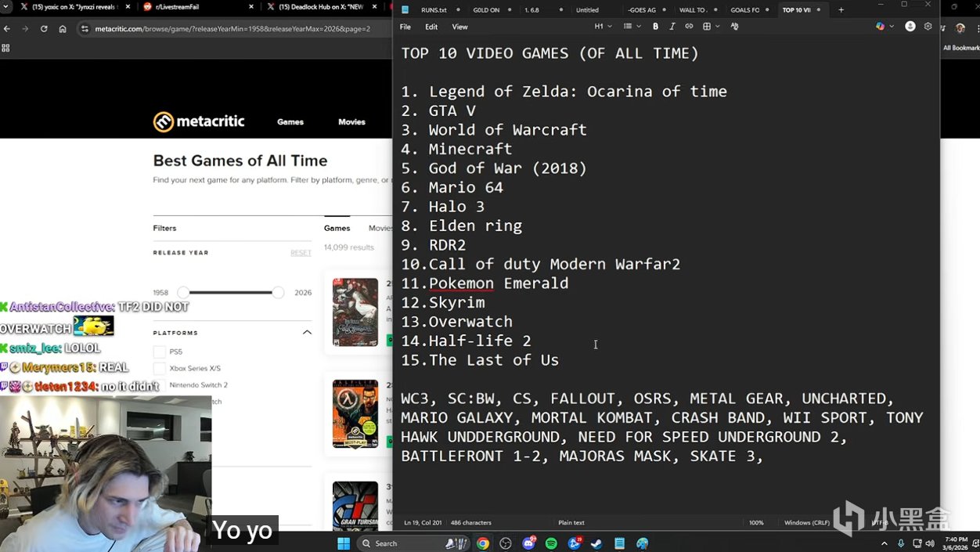Click the metacritic logo
The width and height of the screenshot is (980, 552).
click(199, 121)
